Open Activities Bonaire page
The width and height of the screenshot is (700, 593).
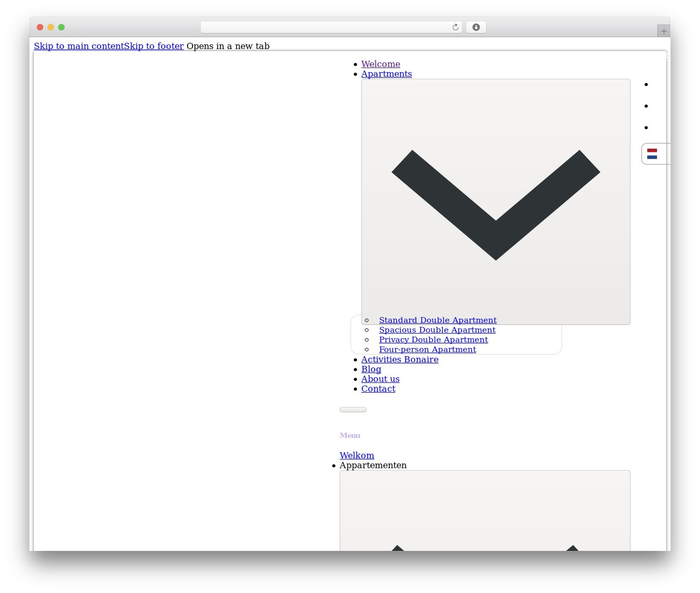[399, 359]
